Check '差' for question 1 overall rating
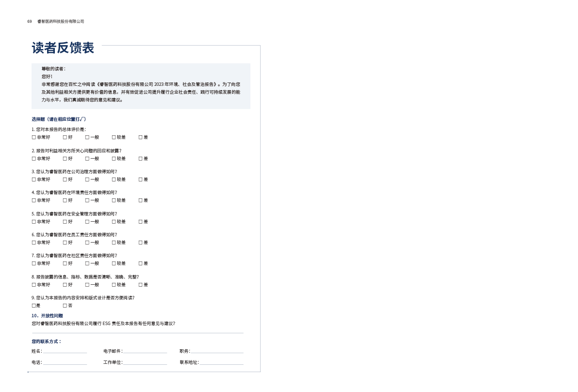This screenshot has height=392, width=578. [140, 137]
